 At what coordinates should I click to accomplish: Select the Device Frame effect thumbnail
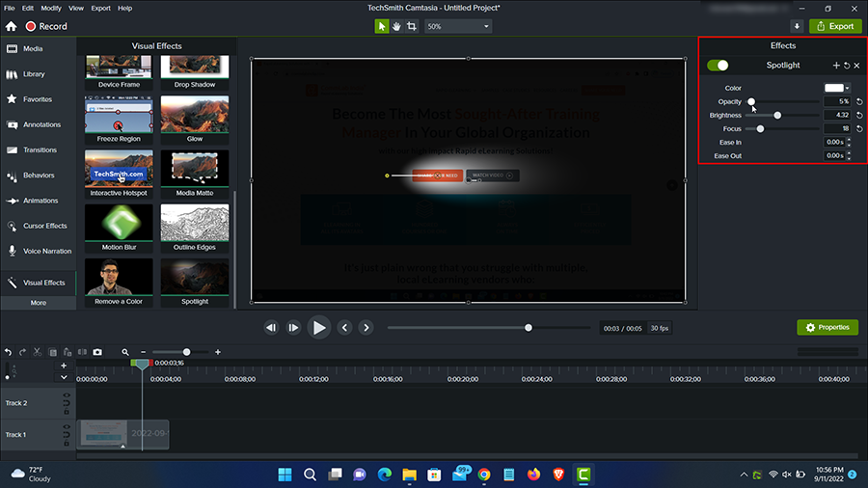click(x=119, y=72)
